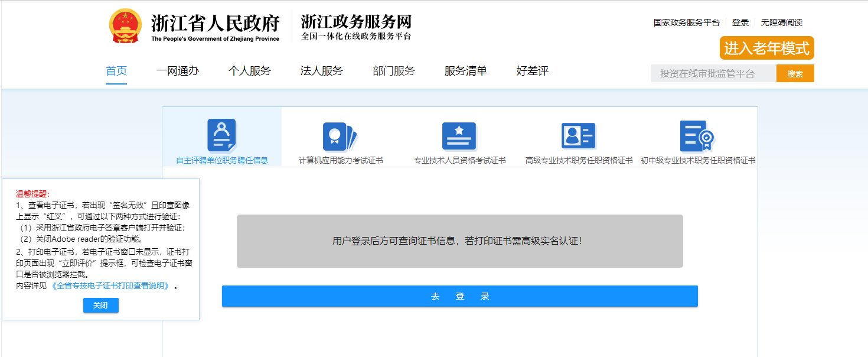
Task: Click the 计算机应用能力考试证书 icon
Action: (x=340, y=137)
